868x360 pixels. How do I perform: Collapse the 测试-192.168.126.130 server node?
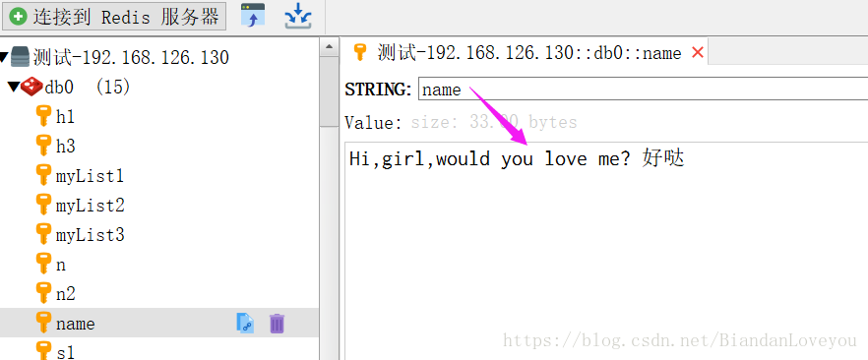4,56
